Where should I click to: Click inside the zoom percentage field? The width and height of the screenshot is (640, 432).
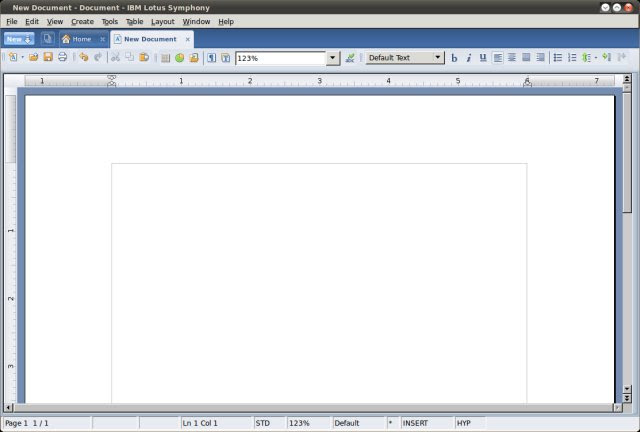[x=280, y=58]
